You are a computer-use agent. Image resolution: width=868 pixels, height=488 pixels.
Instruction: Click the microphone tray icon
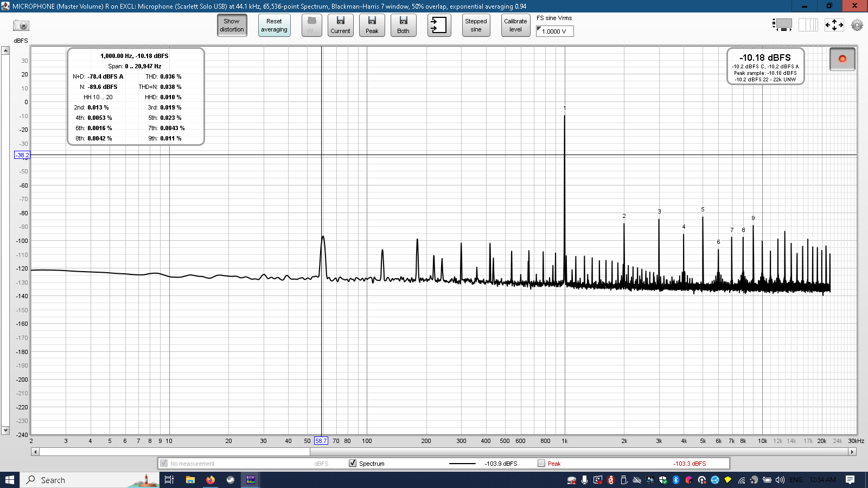tap(584, 480)
